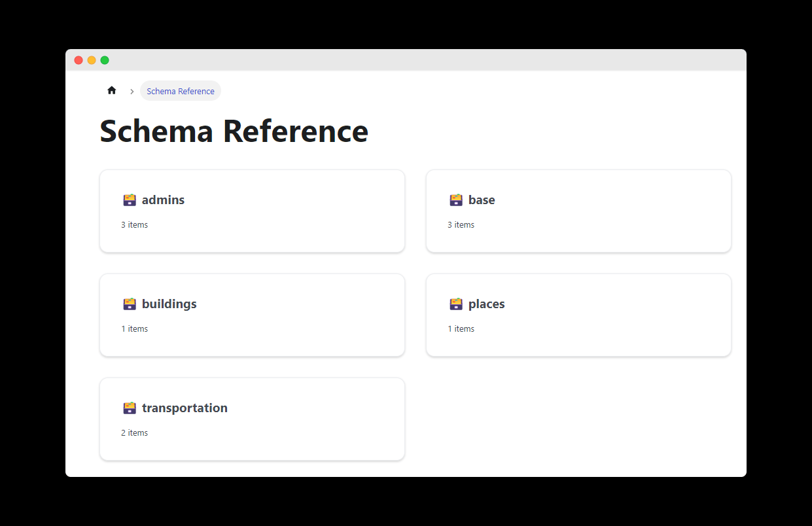Click the database icon beside buildings
The width and height of the screenshot is (812, 526).
click(129, 304)
